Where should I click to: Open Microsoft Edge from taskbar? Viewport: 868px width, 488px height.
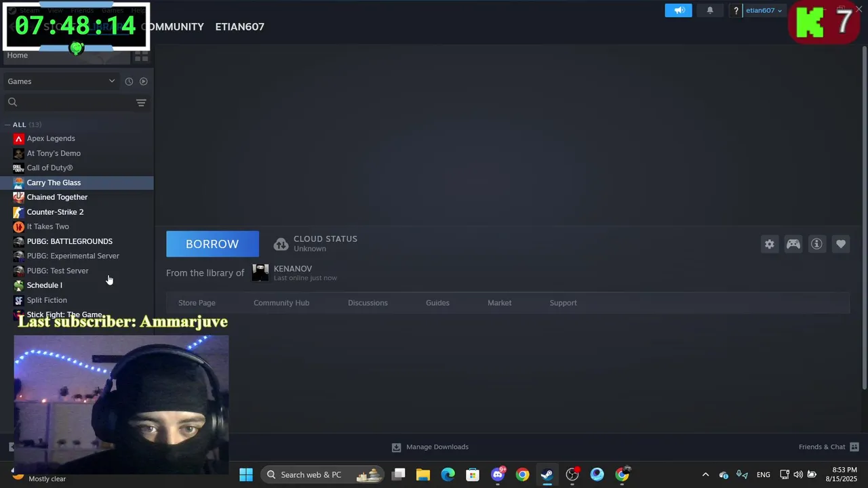tap(448, 474)
